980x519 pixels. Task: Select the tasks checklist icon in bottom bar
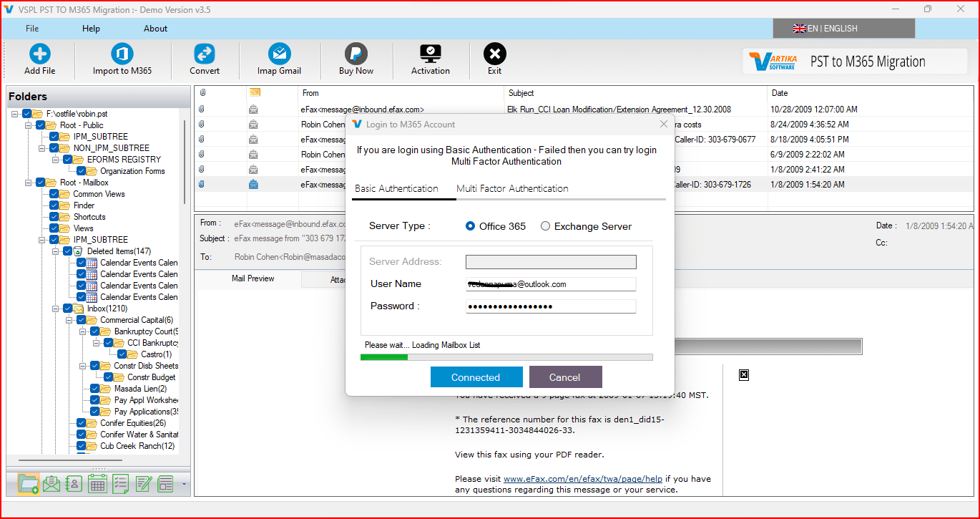[120, 484]
